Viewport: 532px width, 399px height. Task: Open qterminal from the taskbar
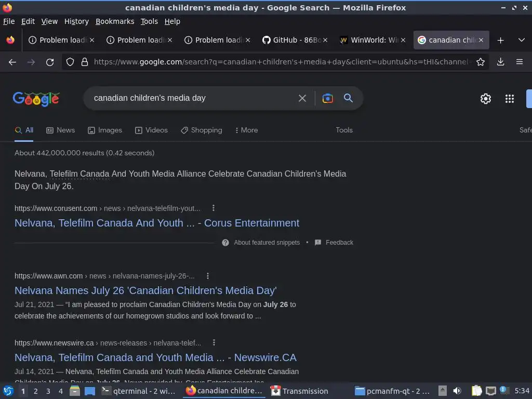point(138,391)
